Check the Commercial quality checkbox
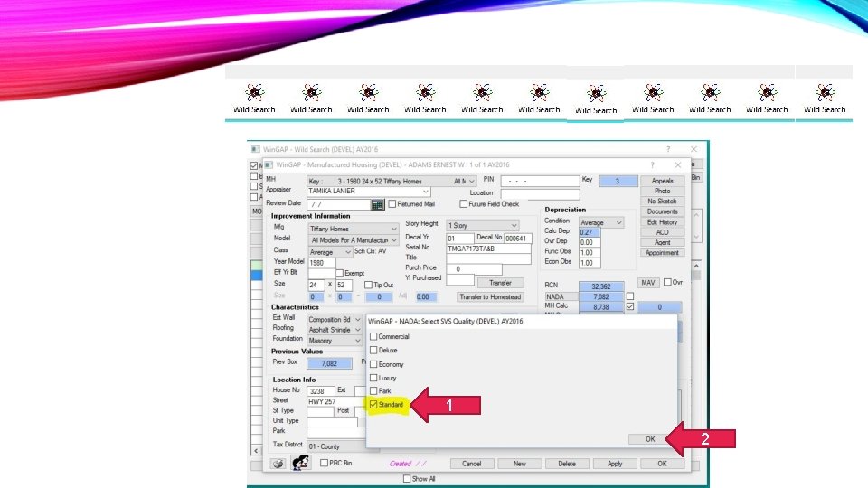The image size is (868, 488). (373, 336)
